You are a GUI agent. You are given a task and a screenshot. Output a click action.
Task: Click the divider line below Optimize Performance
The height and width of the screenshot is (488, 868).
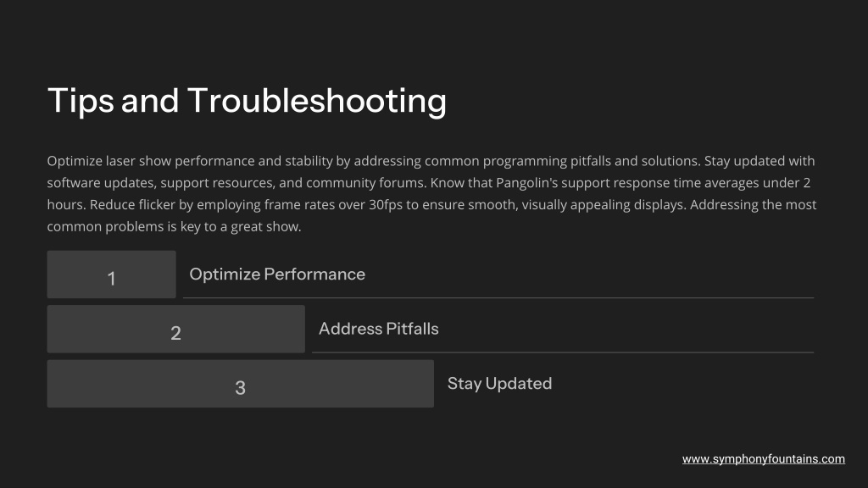[498, 297]
